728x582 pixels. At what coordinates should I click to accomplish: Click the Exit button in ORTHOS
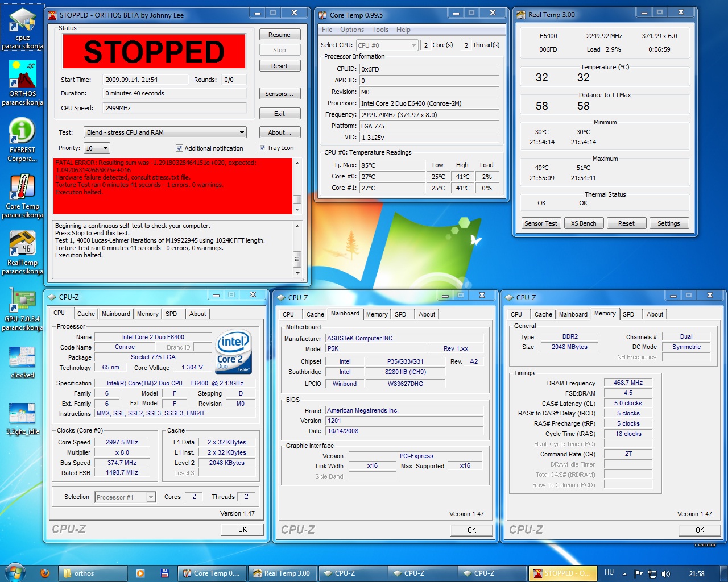click(x=279, y=114)
